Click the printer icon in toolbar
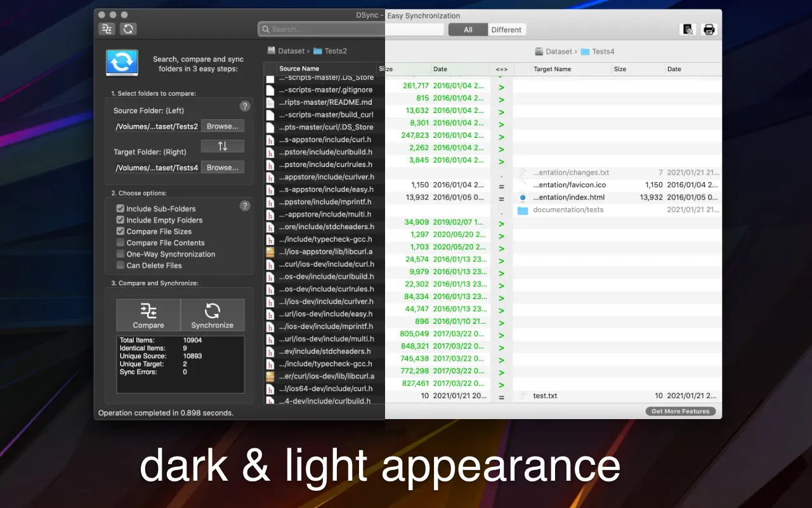The width and height of the screenshot is (812, 508). coord(709,29)
